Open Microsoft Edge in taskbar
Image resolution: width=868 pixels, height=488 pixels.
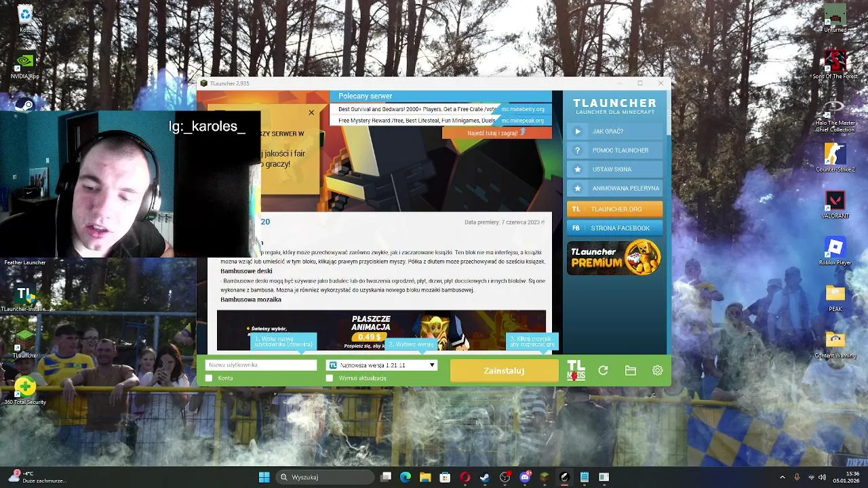click(406, 477)
